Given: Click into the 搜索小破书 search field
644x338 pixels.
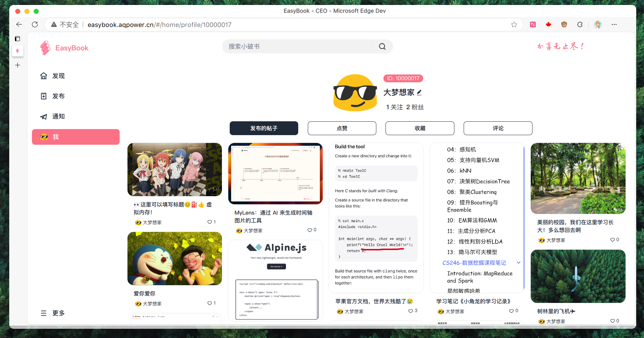Looking at the screenshot, I should pos(298,46).
